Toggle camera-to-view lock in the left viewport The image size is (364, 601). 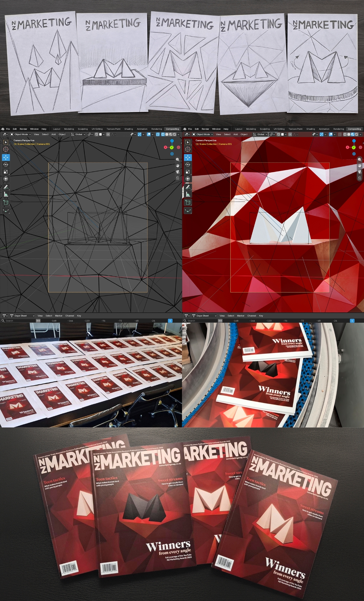(x=177, y=178)
